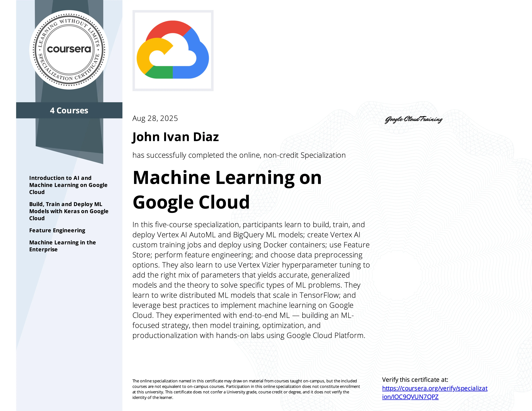The image size is (532, 411).
Task: Expand Build, Train and Deploy ML Models entry
Action: [x=69, y=211]
